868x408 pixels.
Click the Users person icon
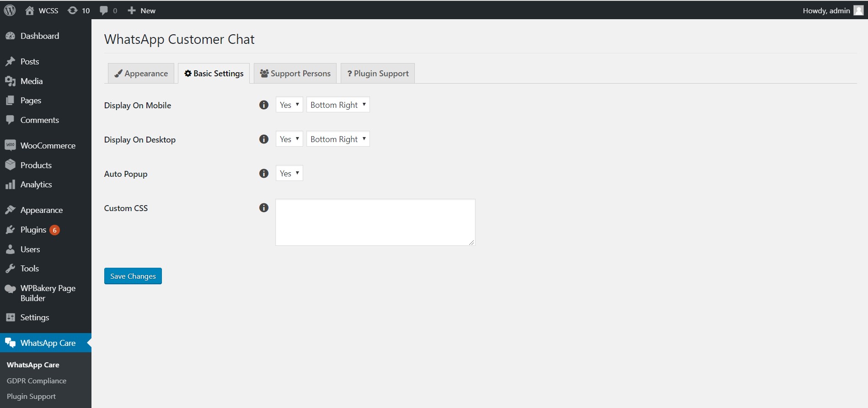(x=10, y=249)
